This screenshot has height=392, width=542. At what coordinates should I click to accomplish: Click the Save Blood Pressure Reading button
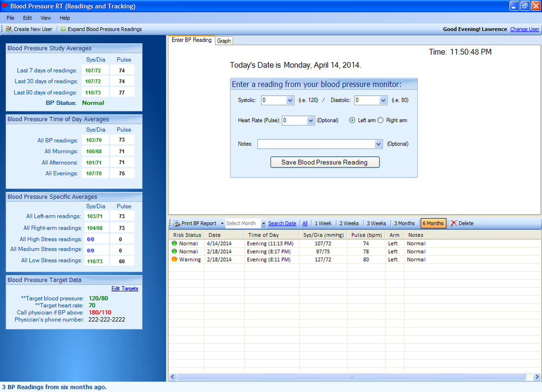pyautogui.click(x=325, y=163)
